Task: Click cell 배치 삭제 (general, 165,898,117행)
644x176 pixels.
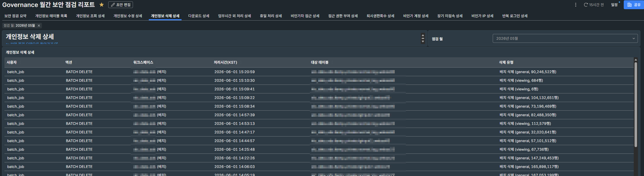Action: pyautogui.click(x=529, y=167)
